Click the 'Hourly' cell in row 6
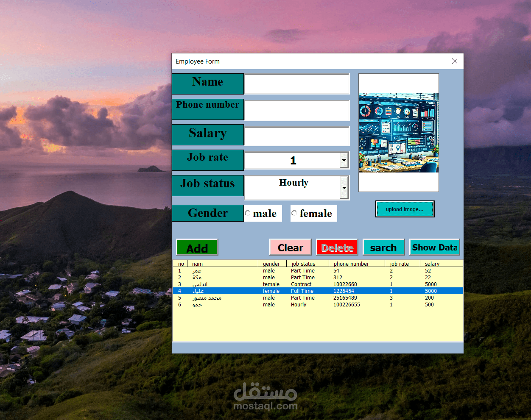The image size is (531, 420). click(x=299, y=305)
